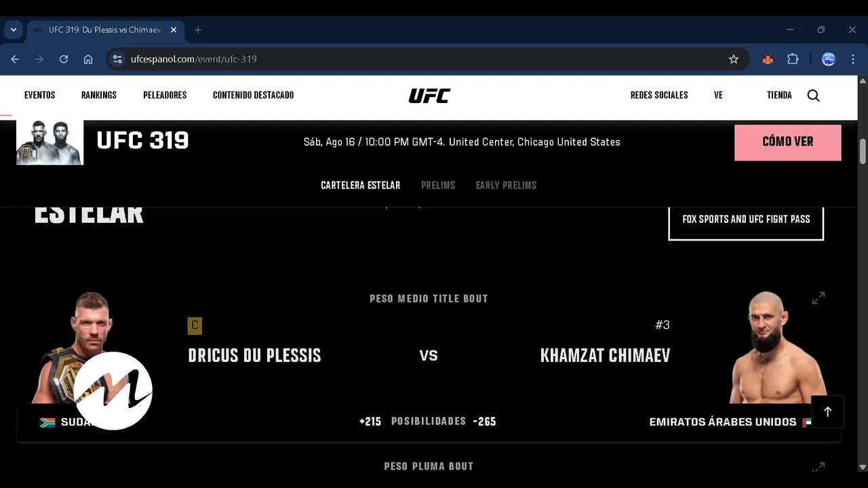The height and width of the screenshot is (488, 868).
Task: Expand the Du Plessis vs Chimaev fight card
Action: (x=818, y=298)
